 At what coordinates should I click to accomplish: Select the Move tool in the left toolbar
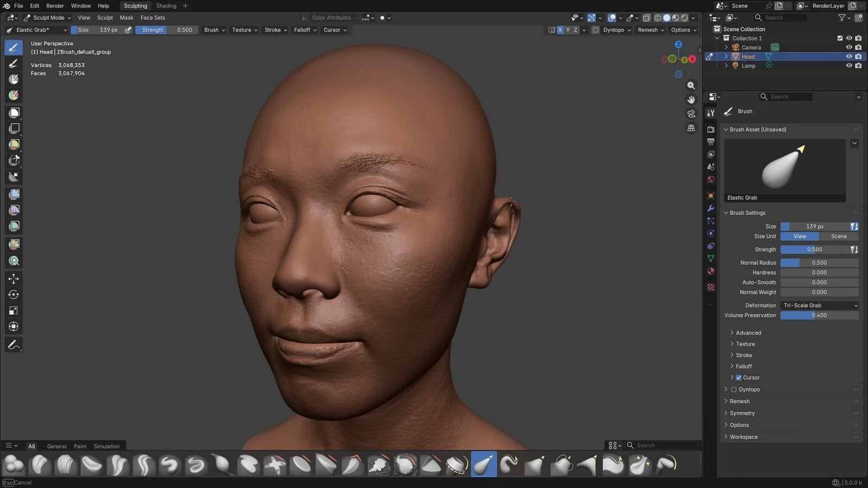tap(13, 278)
